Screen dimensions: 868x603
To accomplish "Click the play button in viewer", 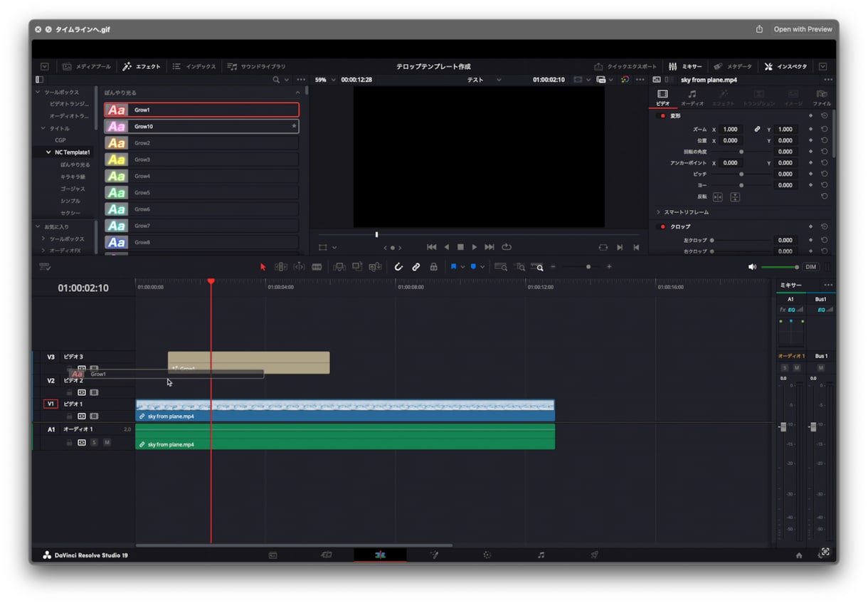I will point(475,247).
